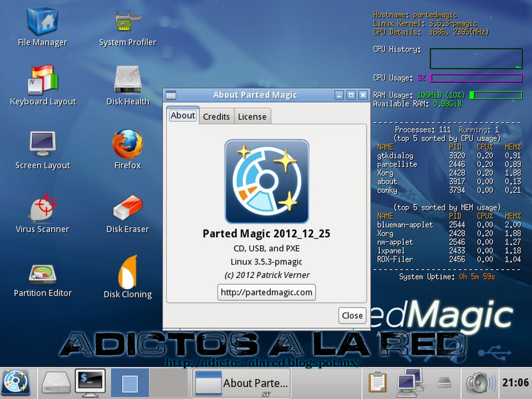Click the 'Parted Magic 2012_12_25' version text
Screen dimensions: 532x399
267,234
